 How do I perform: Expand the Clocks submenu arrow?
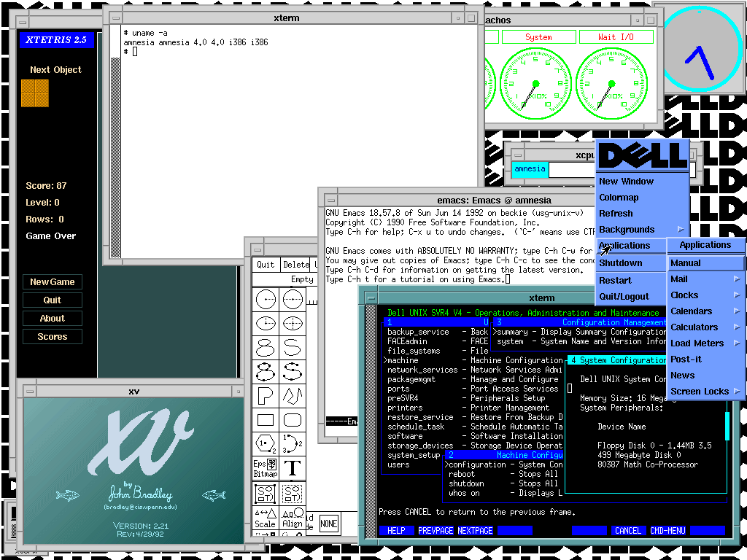coord(737,295)
